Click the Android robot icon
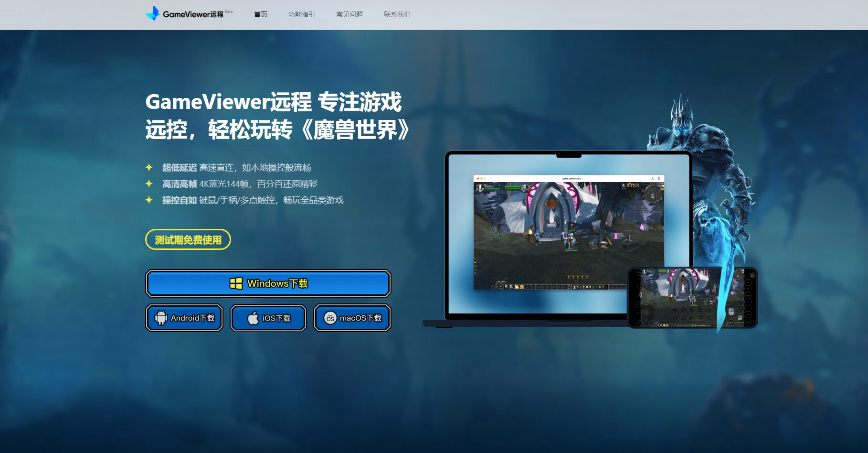 (x=161, y=317)
